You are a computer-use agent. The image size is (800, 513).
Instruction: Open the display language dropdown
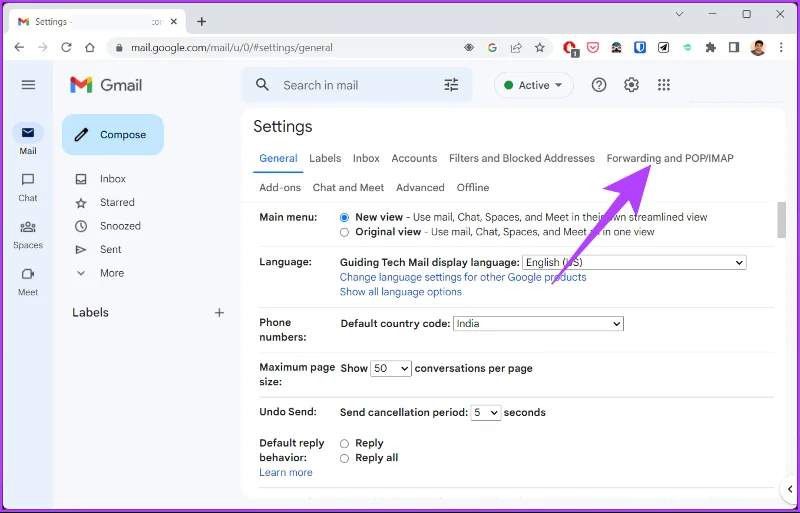point(634,262)
